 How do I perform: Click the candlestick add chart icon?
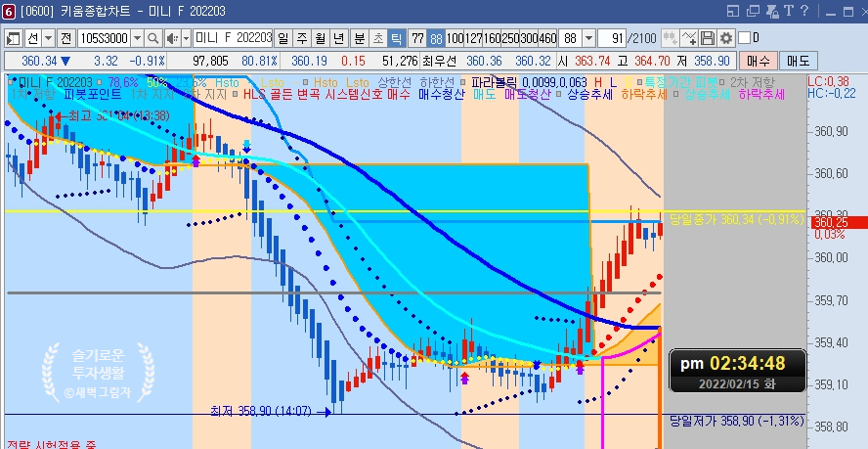tap(671, 38)
